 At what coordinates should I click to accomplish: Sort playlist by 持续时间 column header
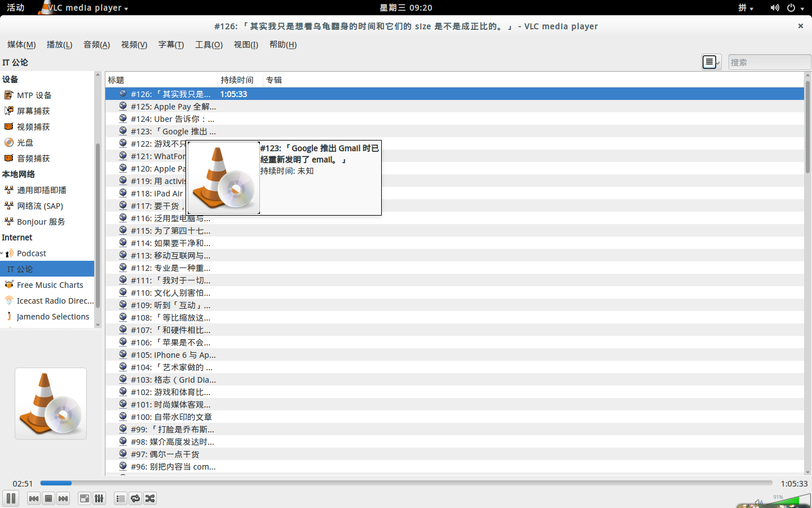(237, 80)
